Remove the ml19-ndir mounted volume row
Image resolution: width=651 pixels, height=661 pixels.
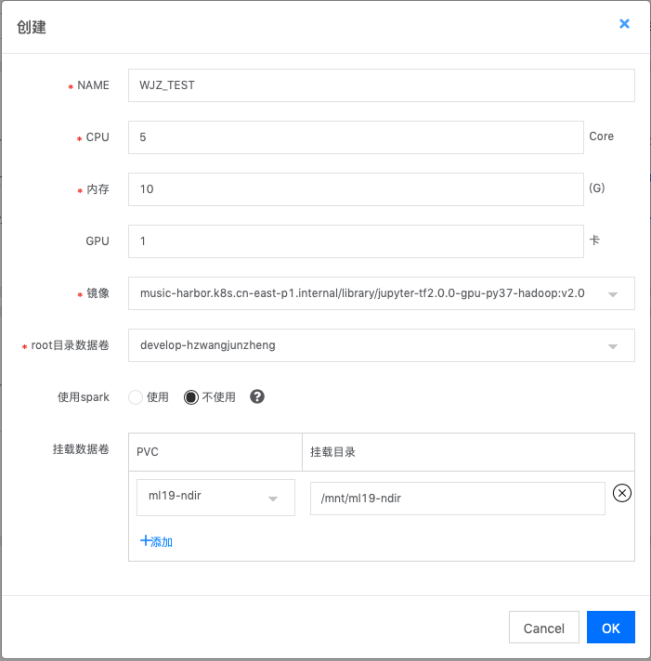[622, 493]
